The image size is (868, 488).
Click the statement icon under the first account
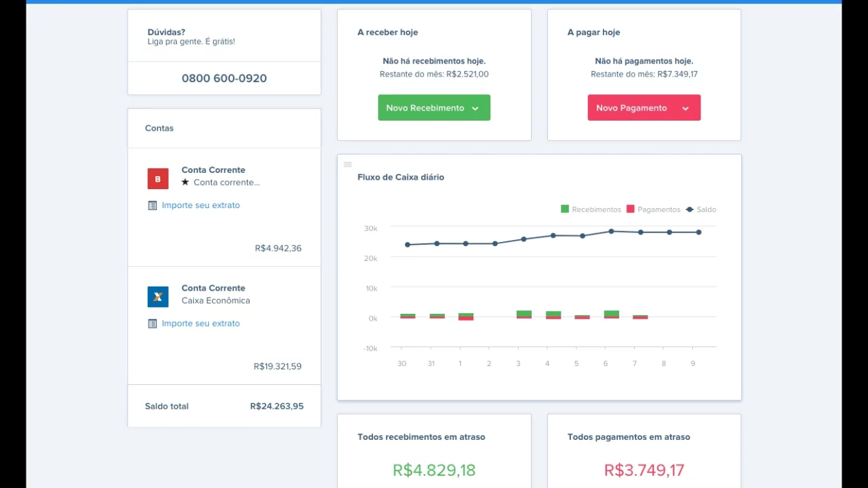[153, 205]
